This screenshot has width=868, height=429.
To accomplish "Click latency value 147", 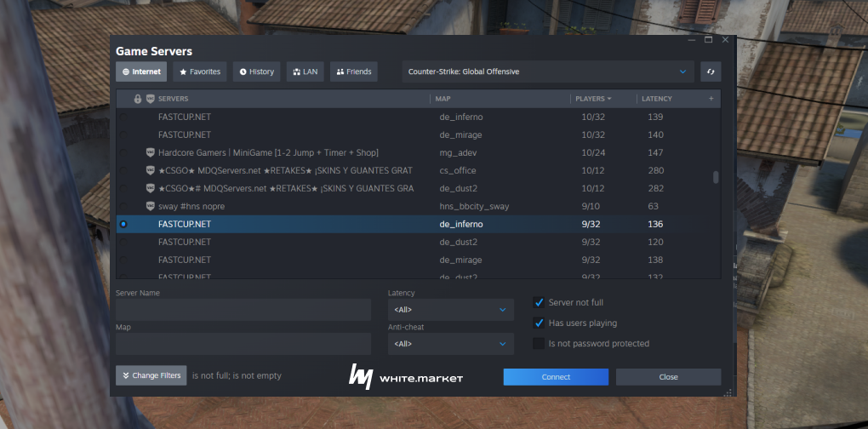I will pyautogui.click(x=655, y=152).
